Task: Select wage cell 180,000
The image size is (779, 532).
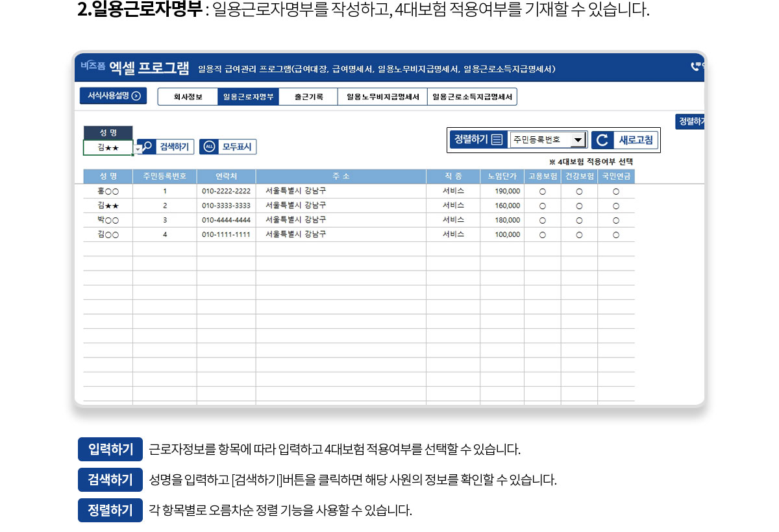Action: point(502,220)
